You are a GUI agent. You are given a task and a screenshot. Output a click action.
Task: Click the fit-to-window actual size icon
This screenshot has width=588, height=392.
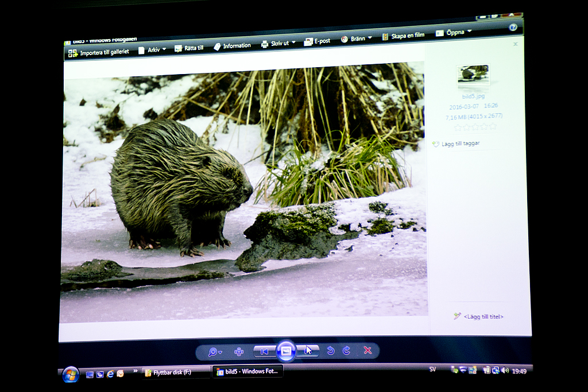tap(238, 351)
